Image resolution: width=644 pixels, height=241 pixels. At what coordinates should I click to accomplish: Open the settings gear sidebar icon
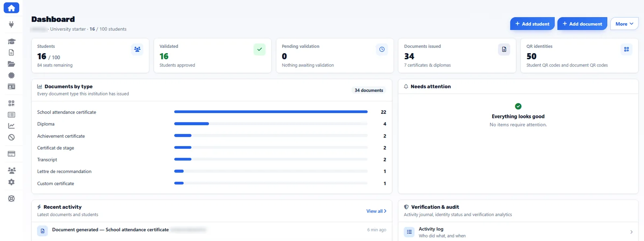point(11,182)
